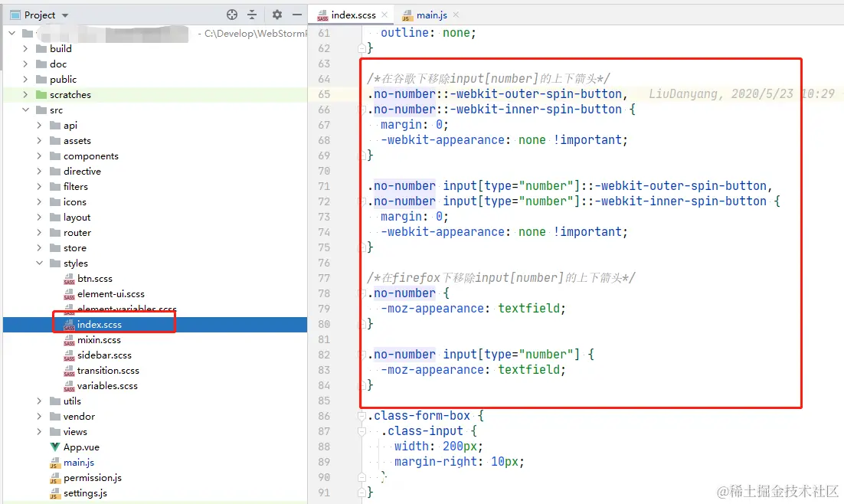Click the JS icon of main.js in tree
The width and height of the screenshot is (844, 504).
pos(55,463)
